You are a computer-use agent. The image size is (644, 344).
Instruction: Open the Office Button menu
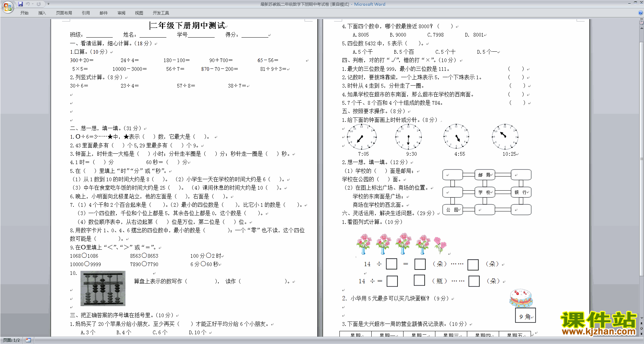[7, 7]
